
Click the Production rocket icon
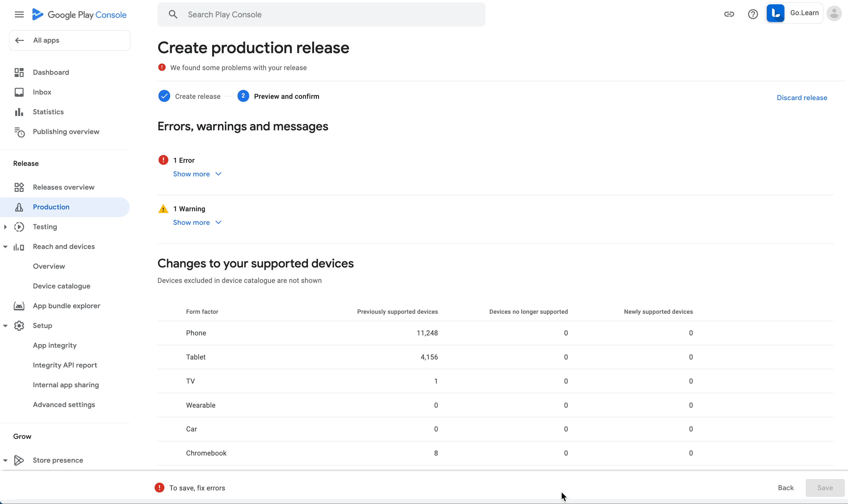point(19,207)
